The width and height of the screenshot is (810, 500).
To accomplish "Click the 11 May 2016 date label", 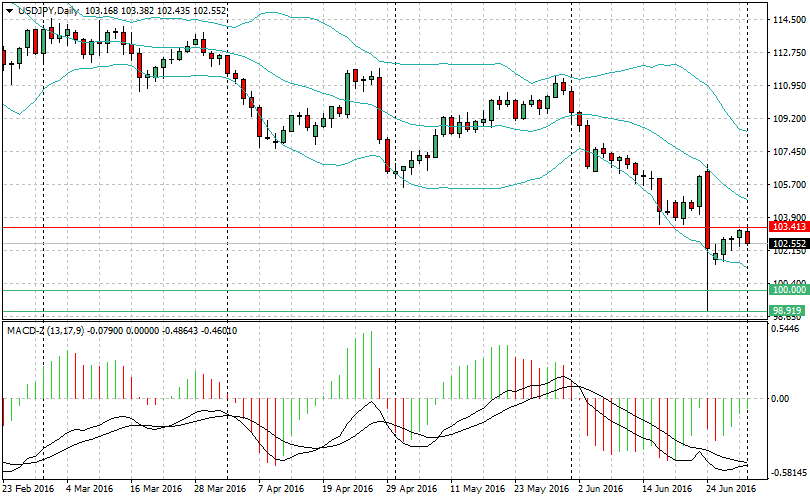I will [x=477, y=489].
